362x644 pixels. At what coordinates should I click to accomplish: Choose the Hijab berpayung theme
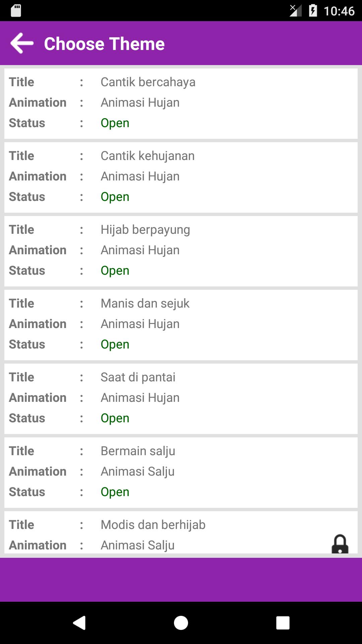click(181, 251)
